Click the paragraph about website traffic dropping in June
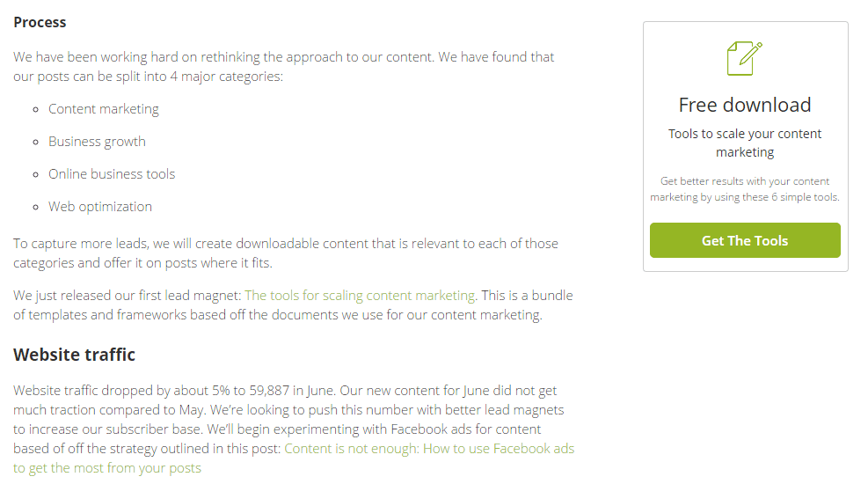Screen dimensions: 868x484 pyautogui.click(x=294, y=429)
